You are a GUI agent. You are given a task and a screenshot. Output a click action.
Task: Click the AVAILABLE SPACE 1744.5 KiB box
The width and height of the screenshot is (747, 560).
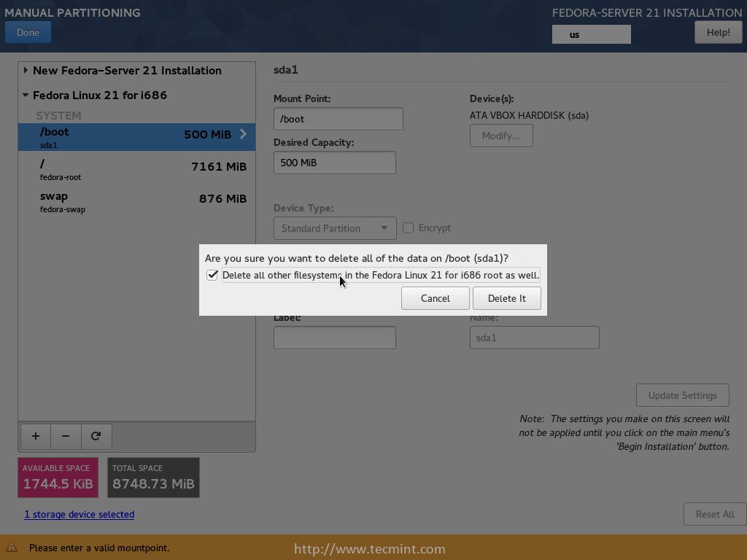pyautogui.click(x=58, y=478)
